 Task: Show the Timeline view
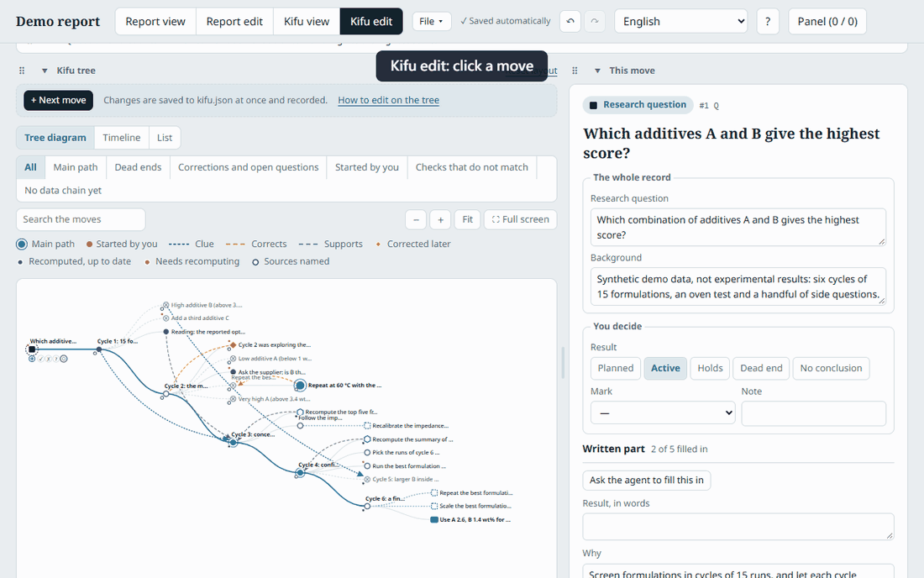click(x=122, y=138)
